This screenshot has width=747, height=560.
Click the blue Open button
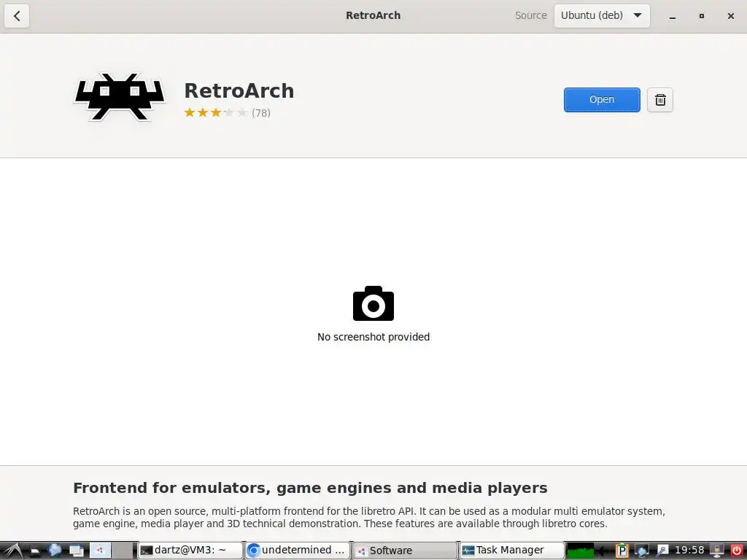click(x=602, y=99)
